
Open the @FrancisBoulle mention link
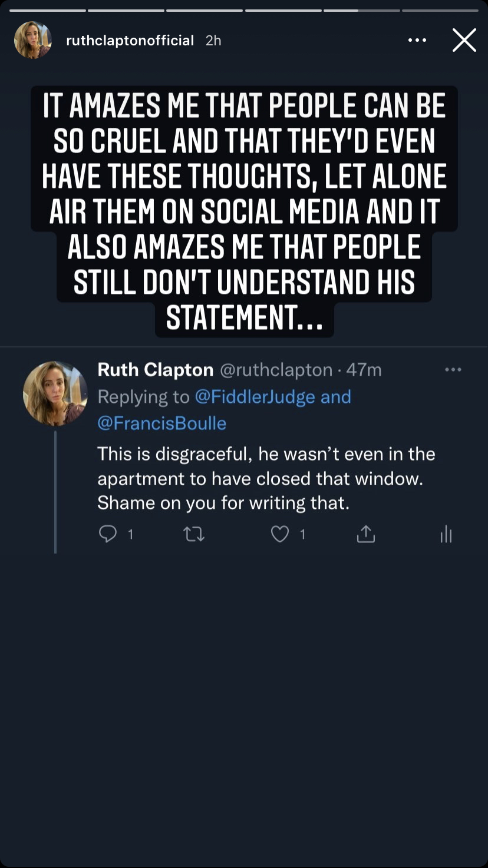[161, 423]
